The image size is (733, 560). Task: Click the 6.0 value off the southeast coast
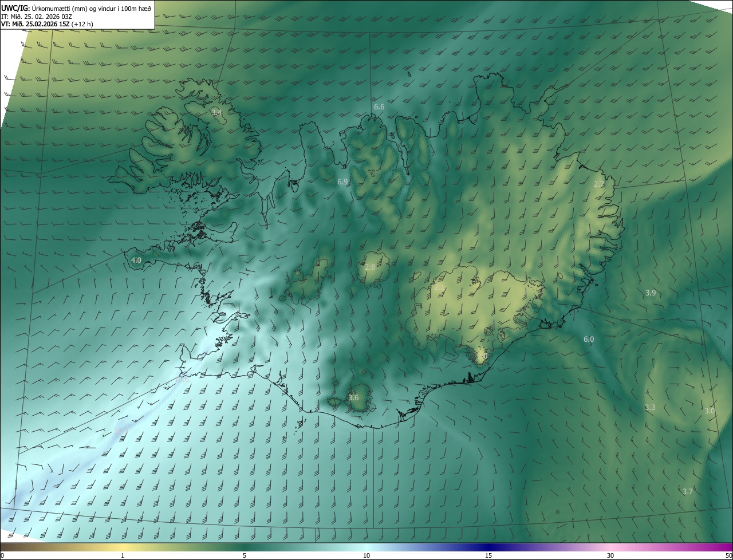click(x=589, y=340)
